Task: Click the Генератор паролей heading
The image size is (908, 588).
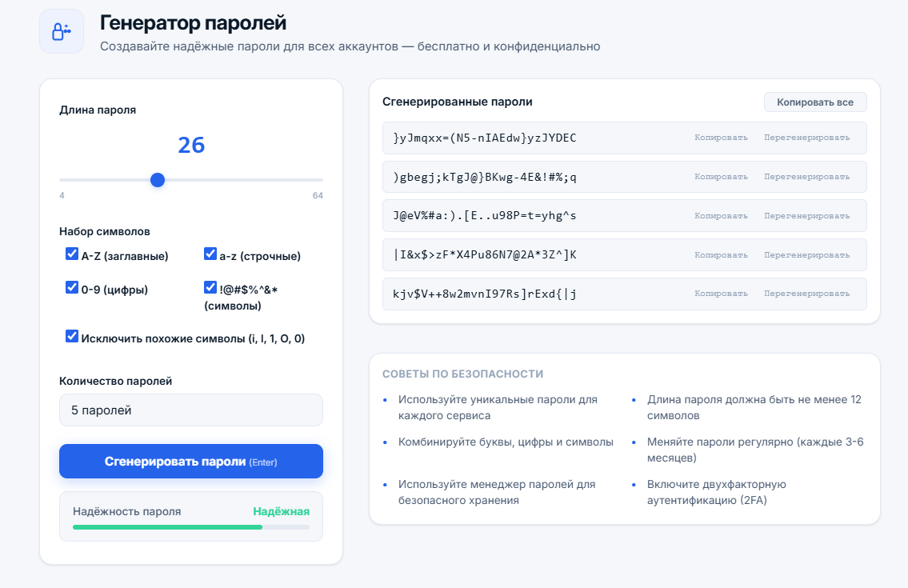Action: 193,23
